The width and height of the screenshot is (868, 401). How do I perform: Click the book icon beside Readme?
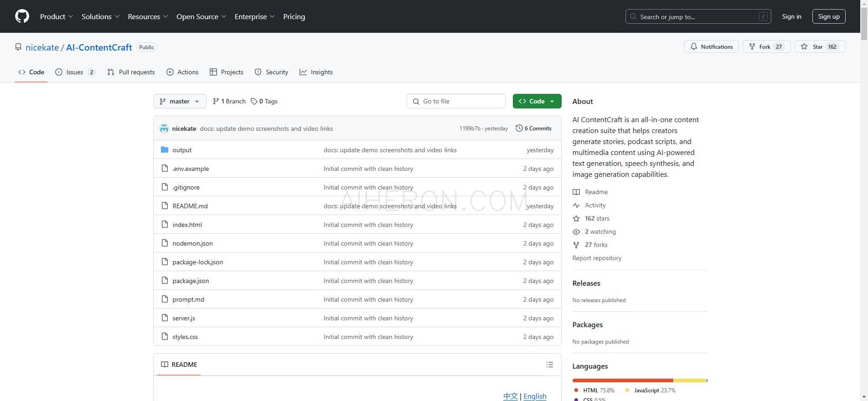click(576, 192)
